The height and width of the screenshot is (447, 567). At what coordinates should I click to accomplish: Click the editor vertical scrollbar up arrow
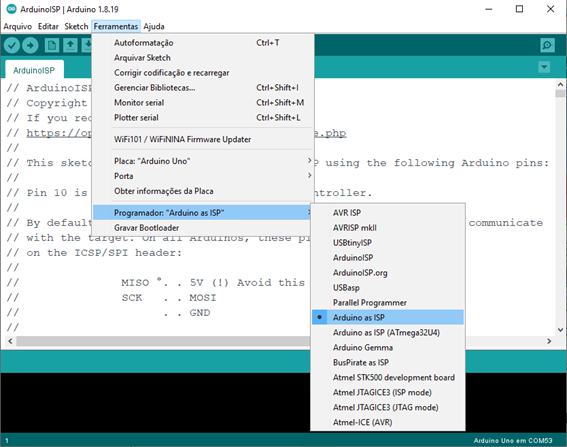tap(560, 85)
